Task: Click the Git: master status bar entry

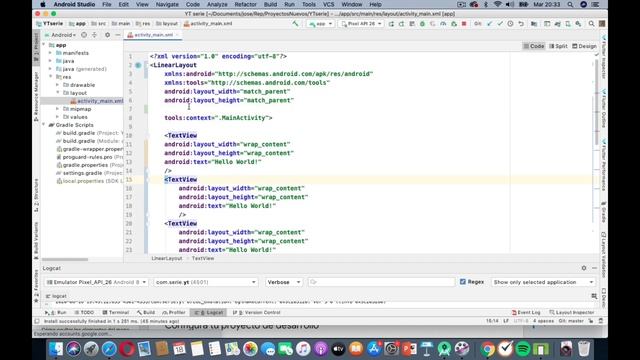Action: 571,321
